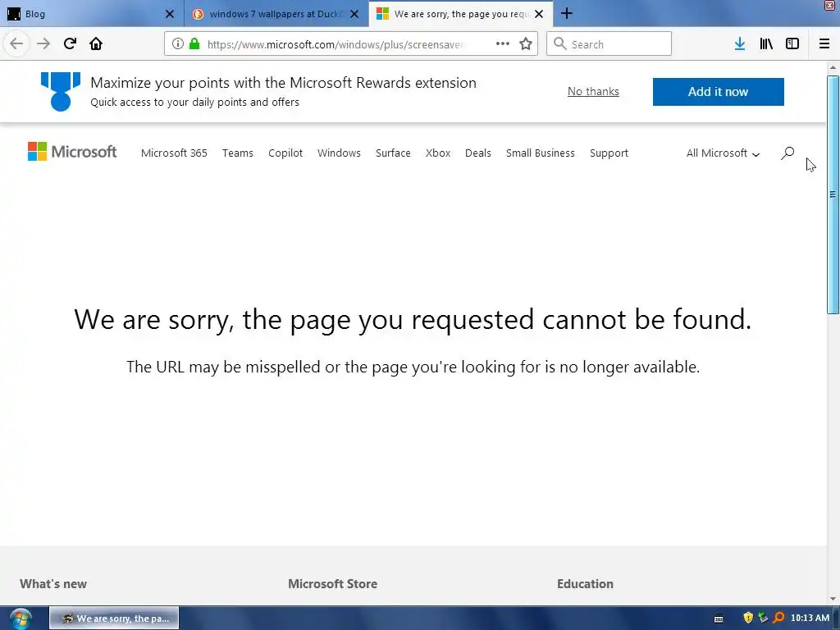The width and height of the screenshot is (840, 630).
Task: Open the Windows Start orb
Action: (21, 619)
